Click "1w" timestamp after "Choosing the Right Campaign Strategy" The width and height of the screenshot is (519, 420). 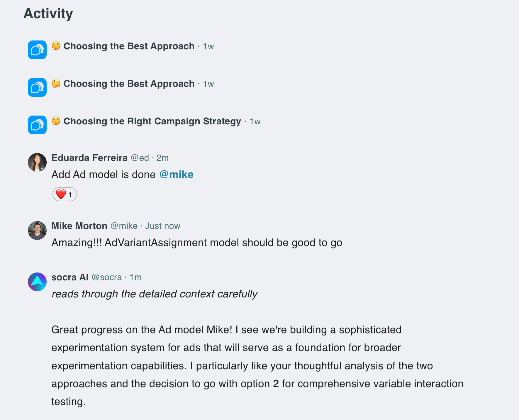255,122
